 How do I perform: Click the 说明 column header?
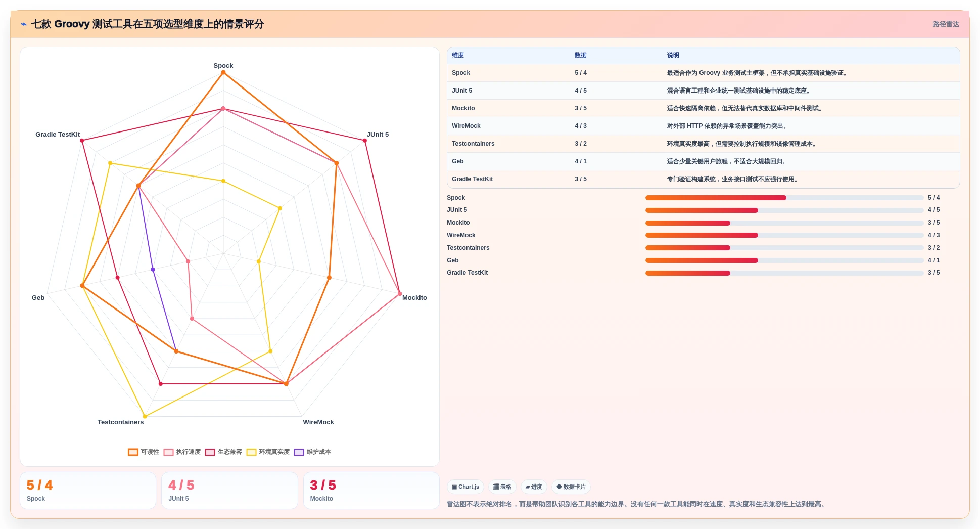673,56
